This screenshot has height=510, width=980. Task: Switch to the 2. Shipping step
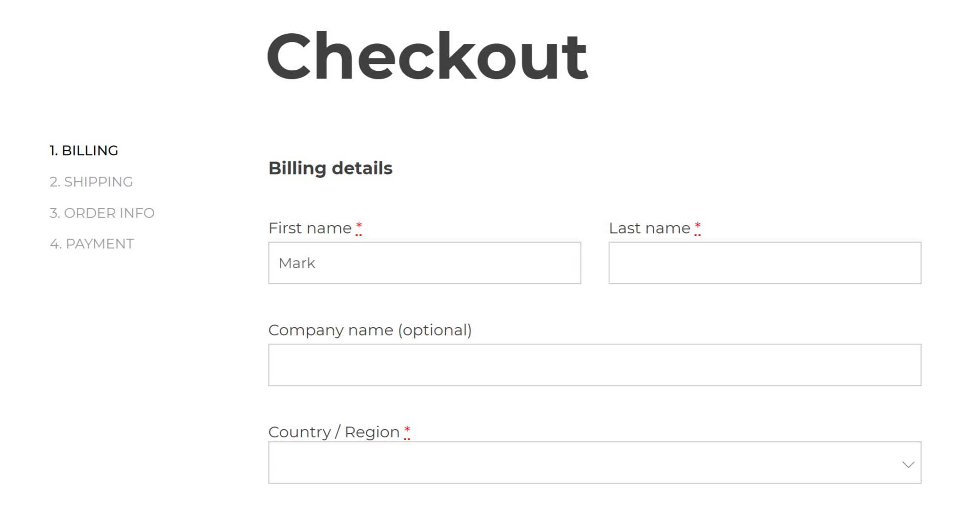[x=91, y=182]
